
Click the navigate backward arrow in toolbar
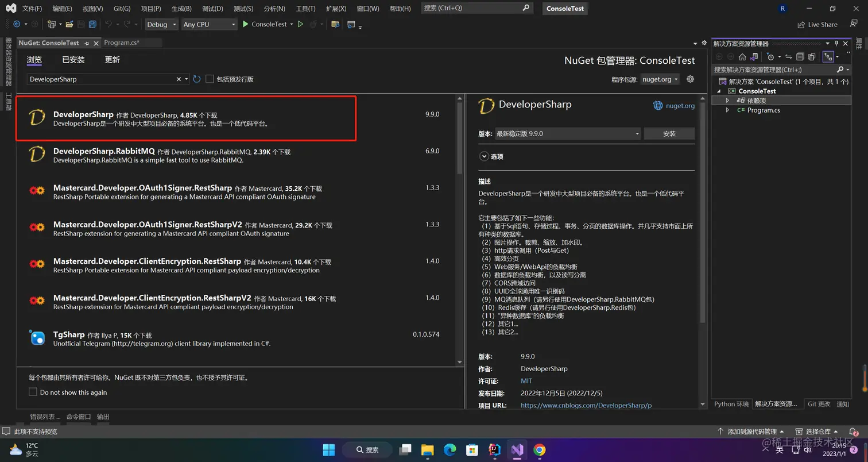[17, 24]
